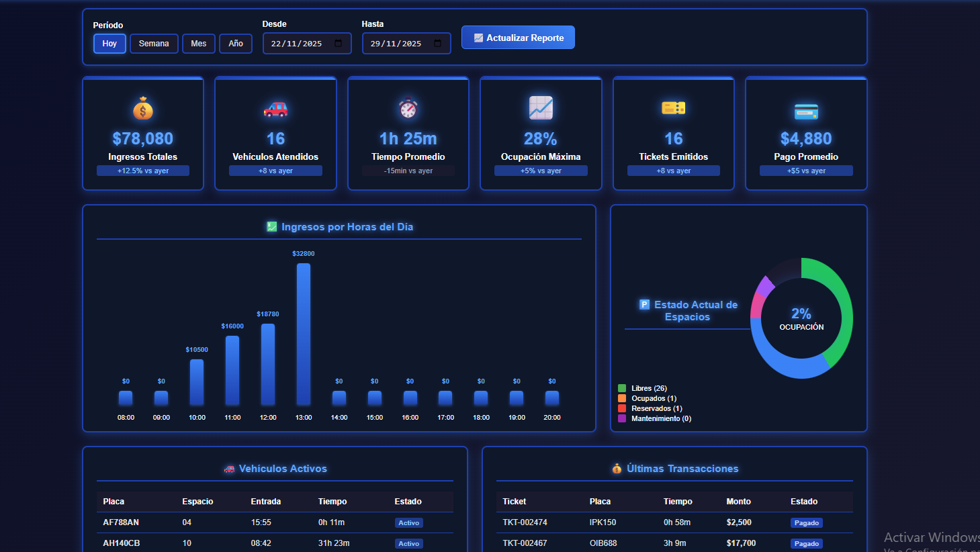This screenshot has height=552, width=980.
Task: Open calendar picker in Hasta date field
Action: point(438,44)
